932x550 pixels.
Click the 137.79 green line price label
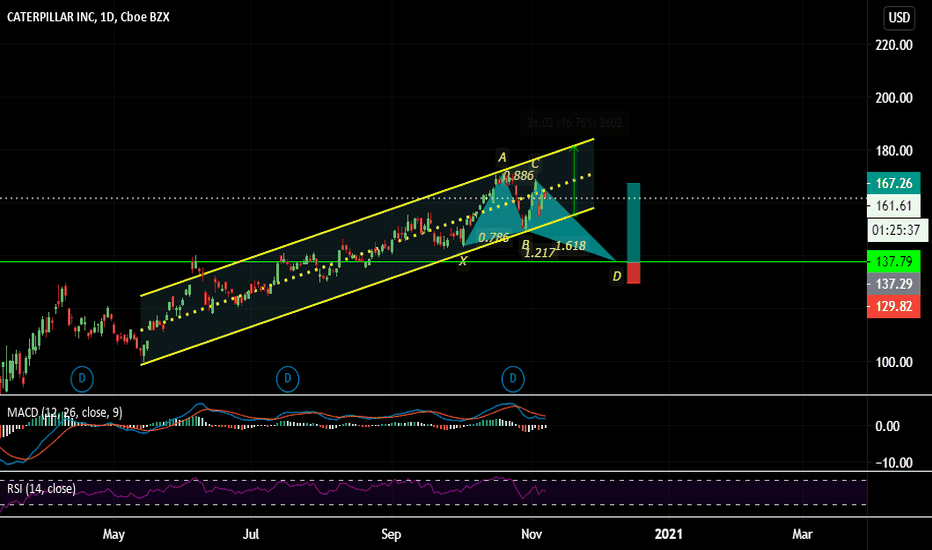(x=894, y=262)
